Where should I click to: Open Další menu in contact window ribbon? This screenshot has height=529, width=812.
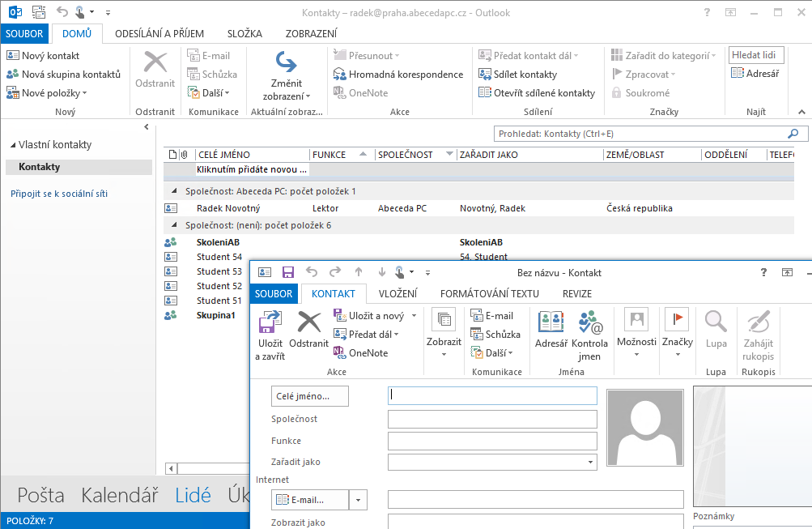click(492, 353)
